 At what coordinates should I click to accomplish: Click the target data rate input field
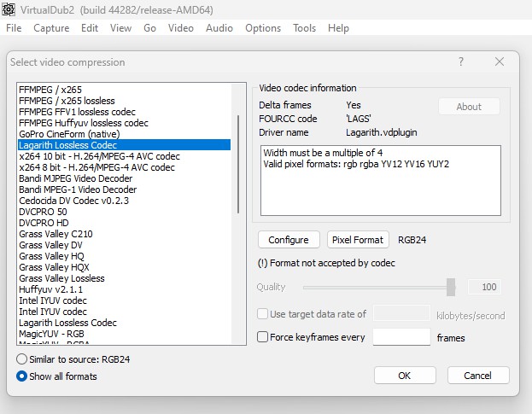click(401, 313)
